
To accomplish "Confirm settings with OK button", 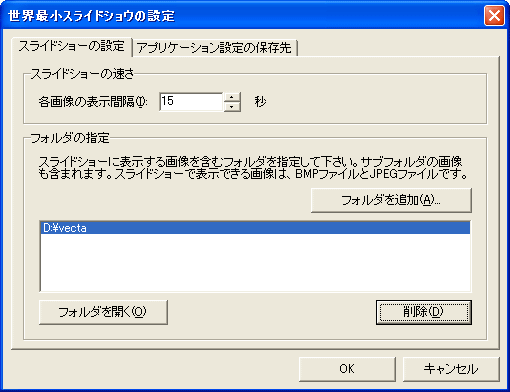I will click(347, 369).
